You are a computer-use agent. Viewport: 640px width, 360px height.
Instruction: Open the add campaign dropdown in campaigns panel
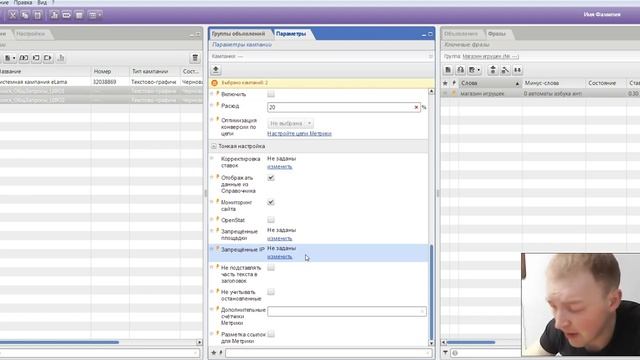point(10,58)
